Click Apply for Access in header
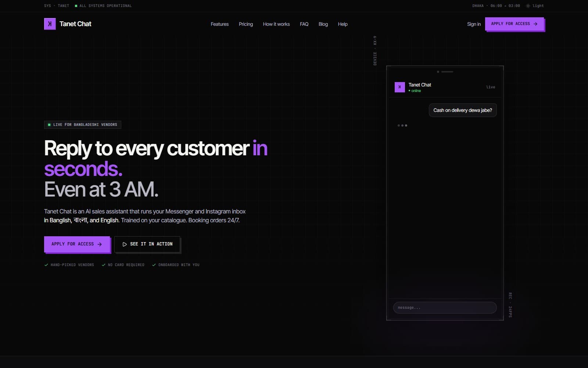 click(x=514, y=24)
